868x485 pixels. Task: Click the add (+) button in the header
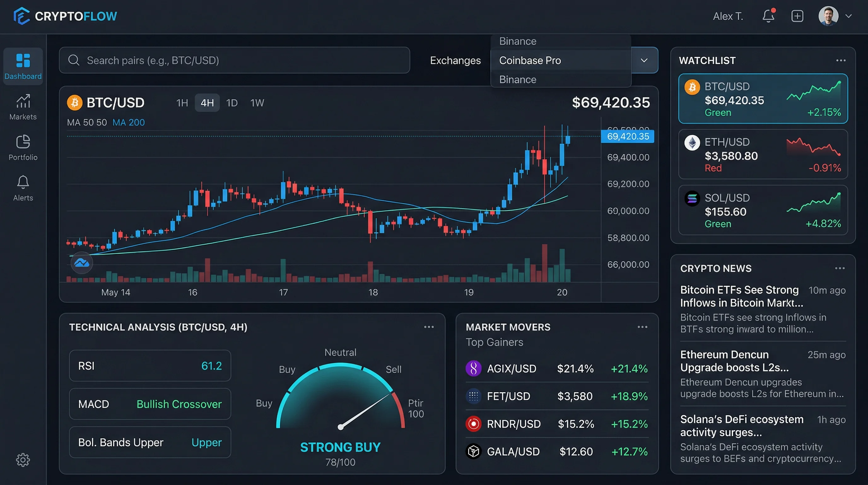(x=797, y=16)
